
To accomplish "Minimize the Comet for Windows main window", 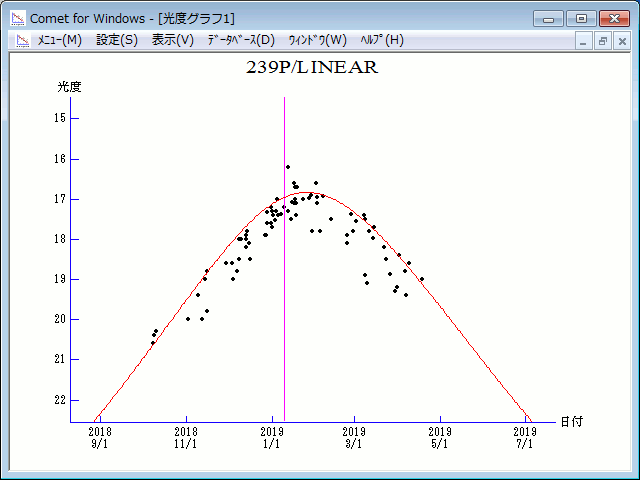I will click(x=548, y=19).
